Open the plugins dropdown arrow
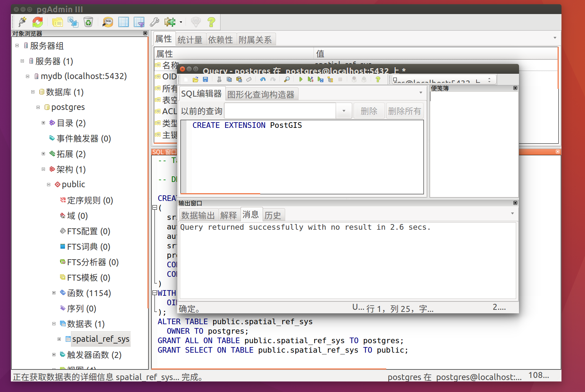The width and height of the screenshot is (585, 392). click(x=181, y=22)
